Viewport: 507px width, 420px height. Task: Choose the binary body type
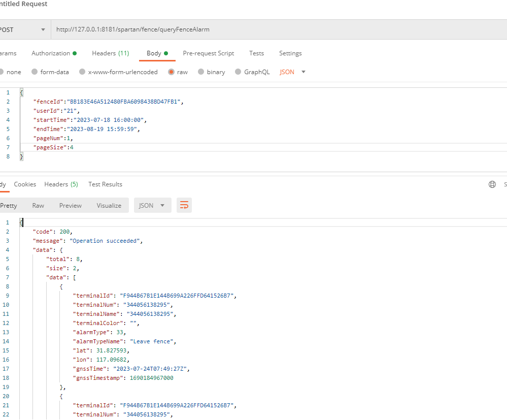pos(211,72)
